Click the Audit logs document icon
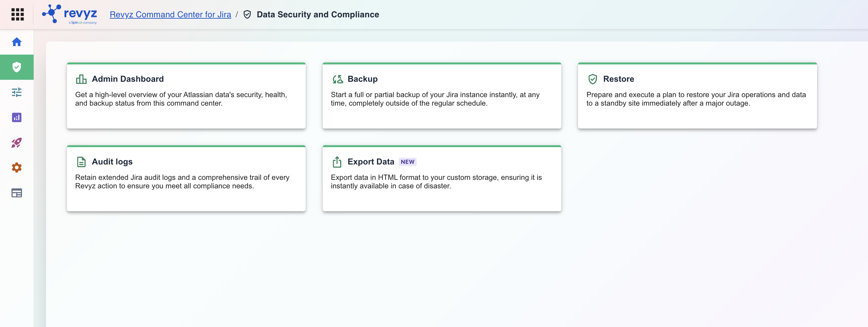The image size is (868, 327). click(81, 162)
